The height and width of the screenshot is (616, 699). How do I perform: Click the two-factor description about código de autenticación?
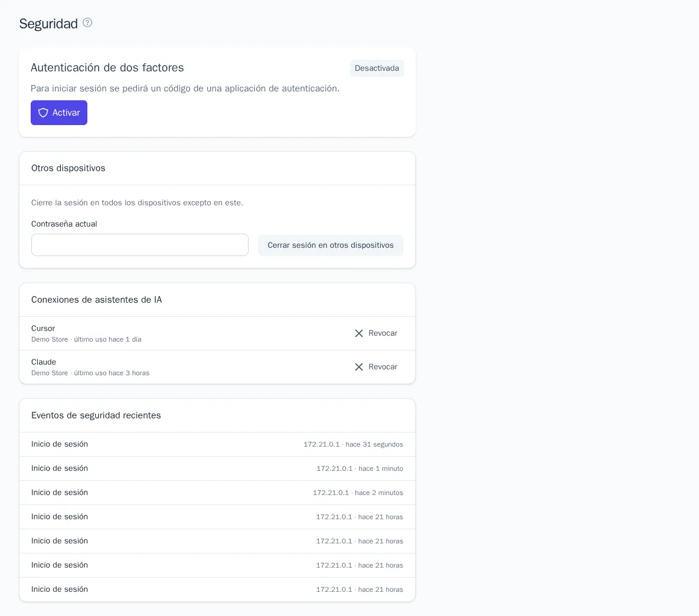pos(185,89)
